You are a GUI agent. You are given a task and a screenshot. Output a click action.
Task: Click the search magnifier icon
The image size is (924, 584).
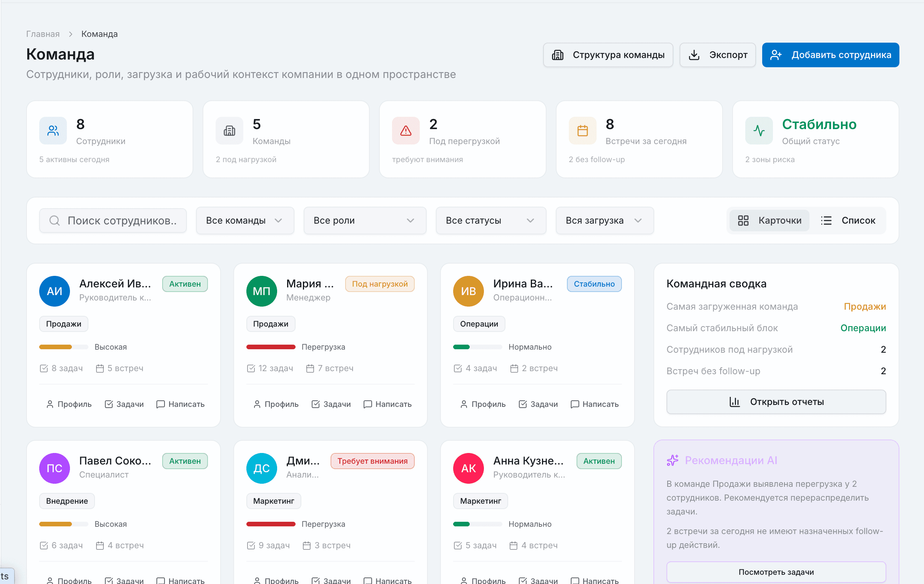tap(54, 220)
